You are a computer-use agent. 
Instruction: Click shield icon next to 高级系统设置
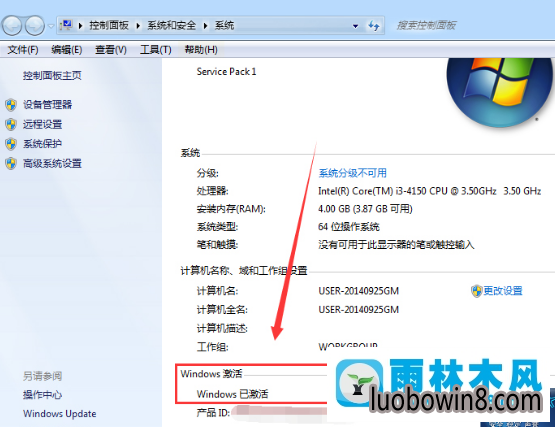[x=11, y=164]
